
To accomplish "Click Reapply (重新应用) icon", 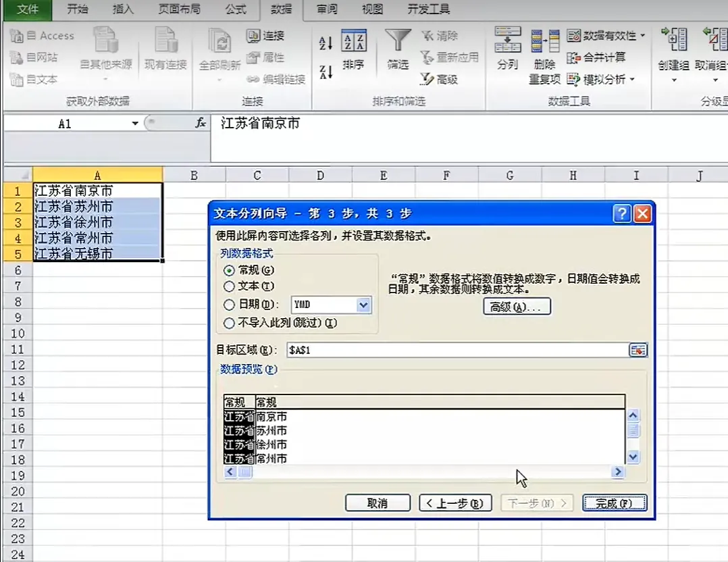I will coord(427,57).
